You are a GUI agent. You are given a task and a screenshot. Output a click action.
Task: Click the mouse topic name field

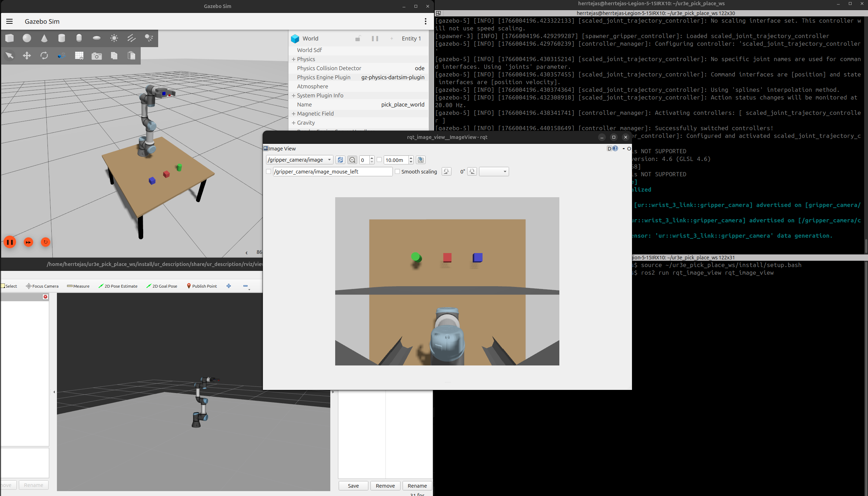click(x=332, y=171)
